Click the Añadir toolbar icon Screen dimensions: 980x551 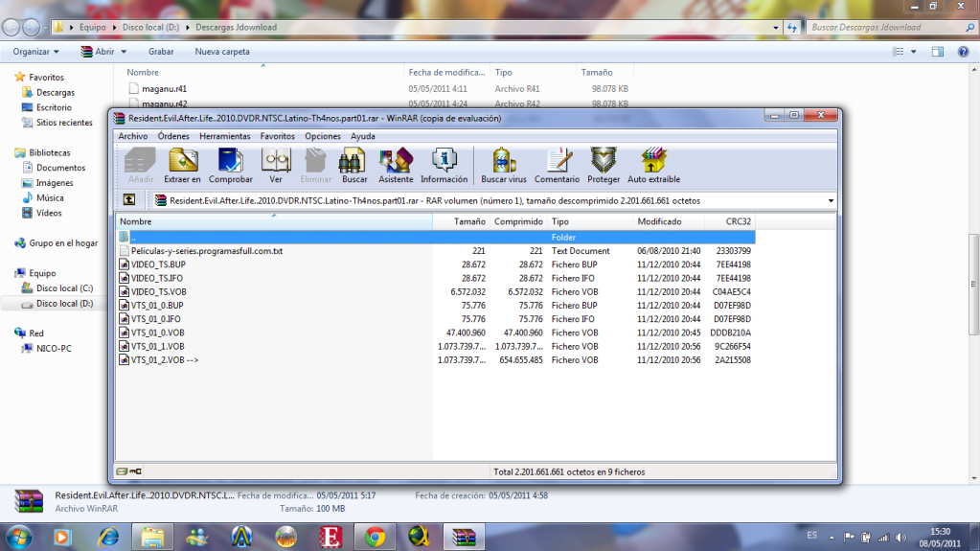[141, 165]
